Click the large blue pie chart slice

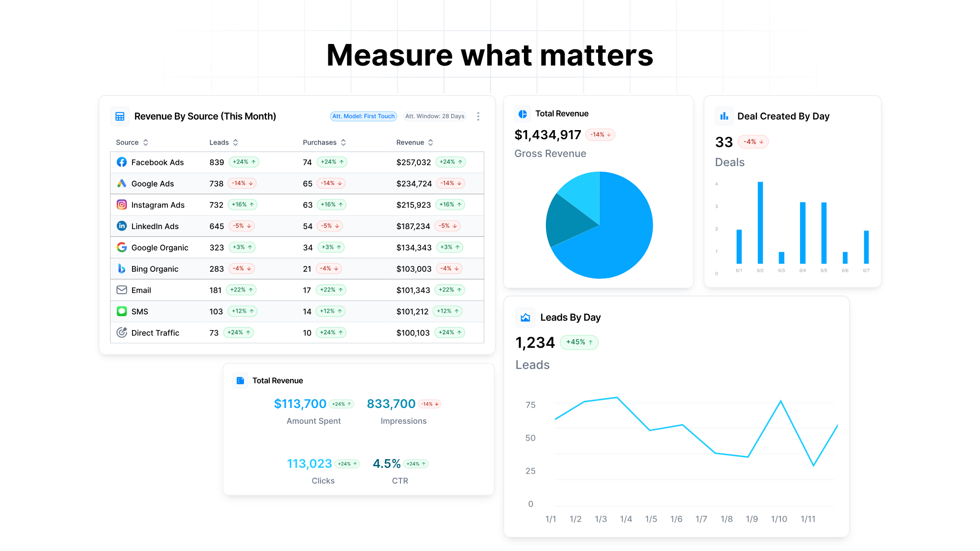pyautogui.click(x=622, y=239)
